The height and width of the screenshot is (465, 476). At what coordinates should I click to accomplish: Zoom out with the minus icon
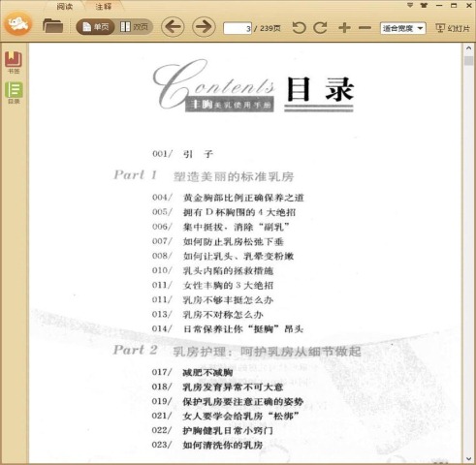pos(365,28)
